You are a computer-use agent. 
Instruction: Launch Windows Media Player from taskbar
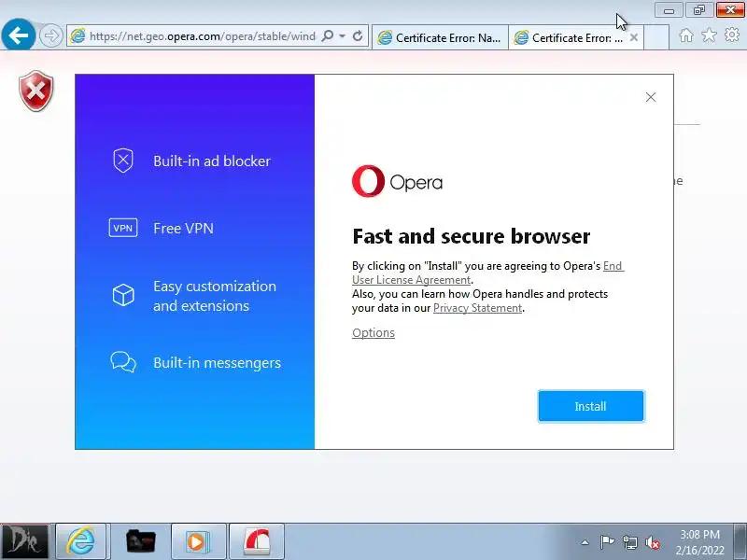coord(197,541)
